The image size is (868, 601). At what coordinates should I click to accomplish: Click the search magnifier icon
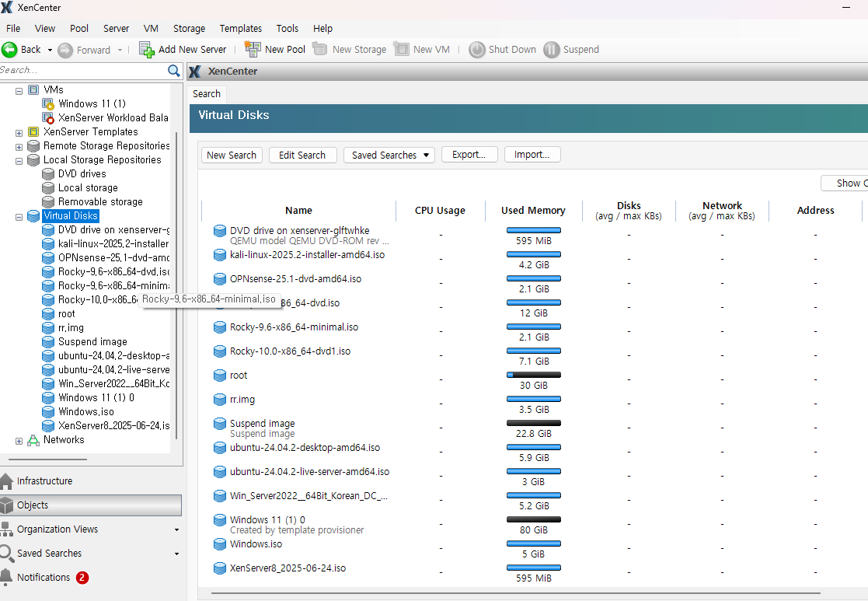(x=174, y=71)
